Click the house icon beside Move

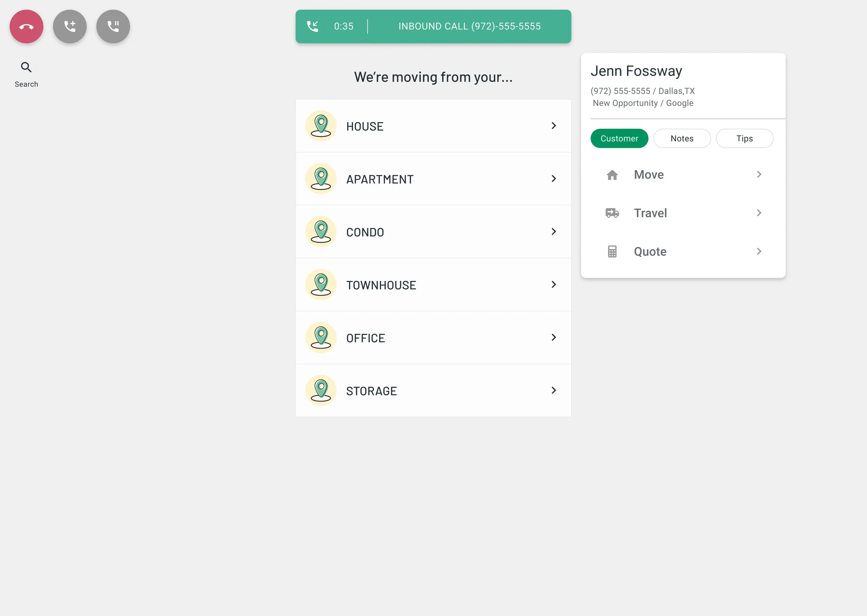click(612, 175)
